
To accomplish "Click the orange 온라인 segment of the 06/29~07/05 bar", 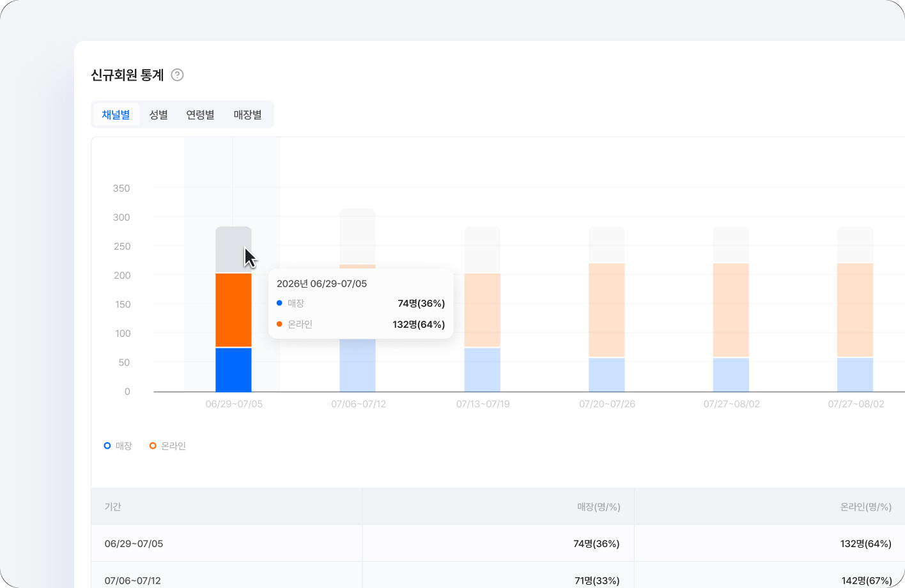I will [x=233, y=310].
